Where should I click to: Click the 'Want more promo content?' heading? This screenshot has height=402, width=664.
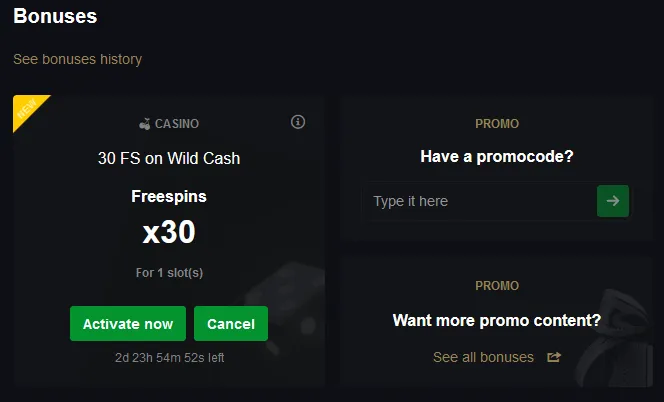click(x=497, y=321)
